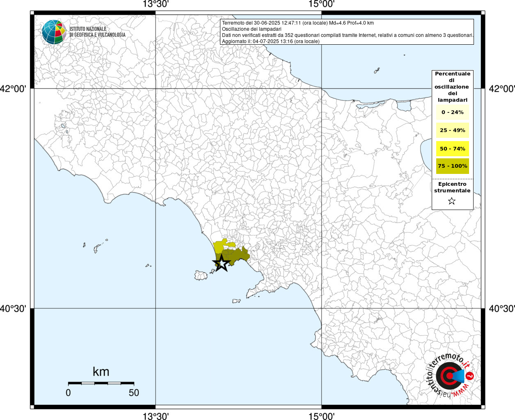The image size is (515, 420).
Task: Click the top 15°00' longitude label
Action: (x=321, y=5)
